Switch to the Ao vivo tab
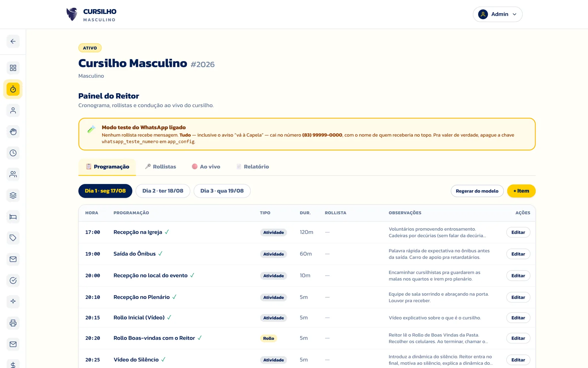588x368 pixels. tap(206, 167)
